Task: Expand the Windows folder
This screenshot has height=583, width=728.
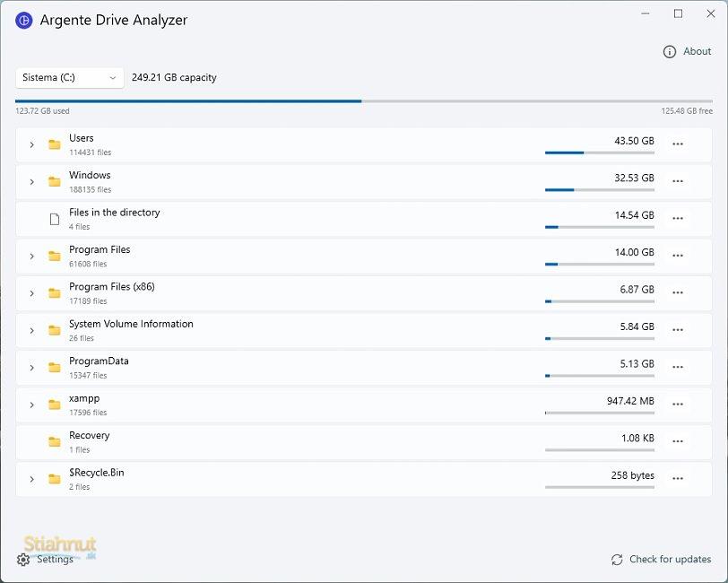Action: coord(31,182)
